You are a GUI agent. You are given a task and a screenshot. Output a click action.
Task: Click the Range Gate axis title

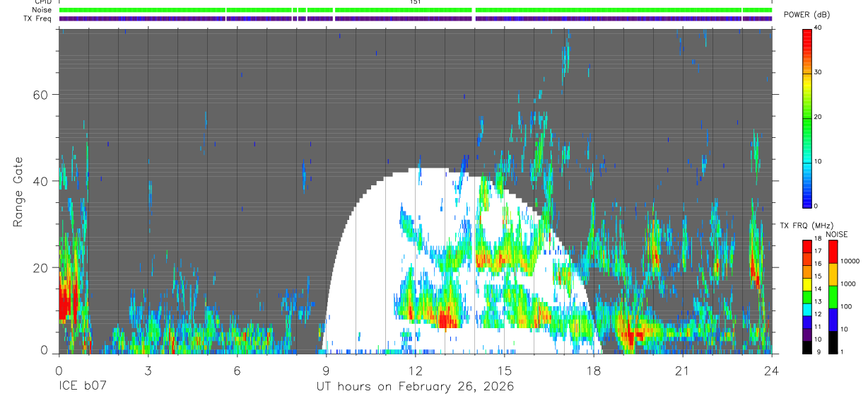coord(18,192)
